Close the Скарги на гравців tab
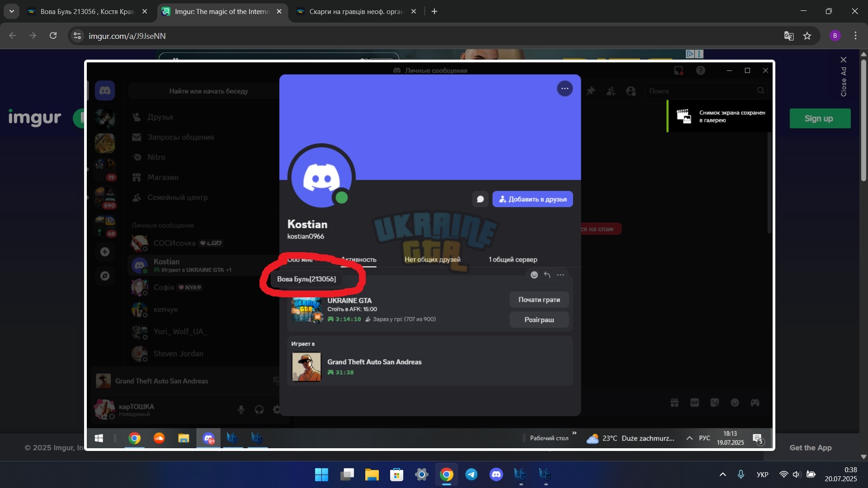The width and height of the screenshot is (868, 488). pyautogui.click(x=413, y=11)
